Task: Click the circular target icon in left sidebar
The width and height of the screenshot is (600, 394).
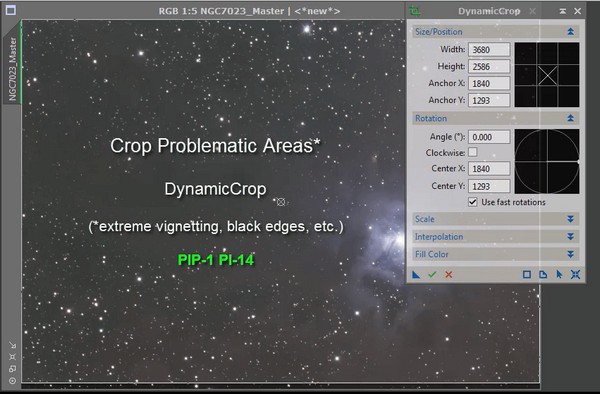Action: click(13, 381)
